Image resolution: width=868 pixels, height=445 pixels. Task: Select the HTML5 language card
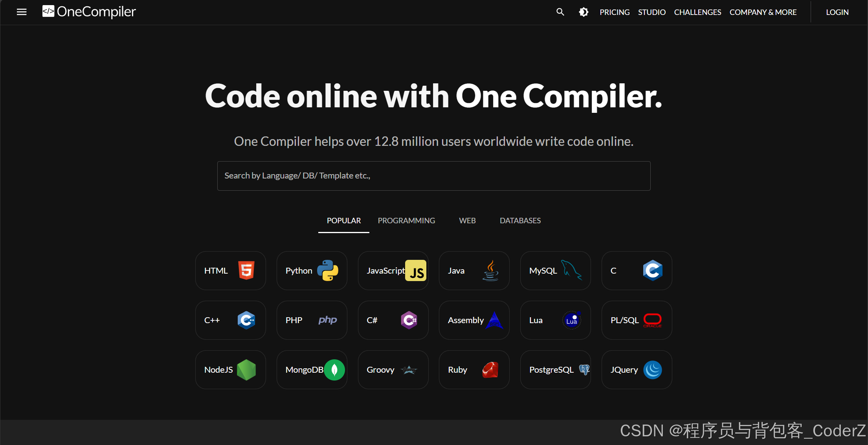[230, 271]
